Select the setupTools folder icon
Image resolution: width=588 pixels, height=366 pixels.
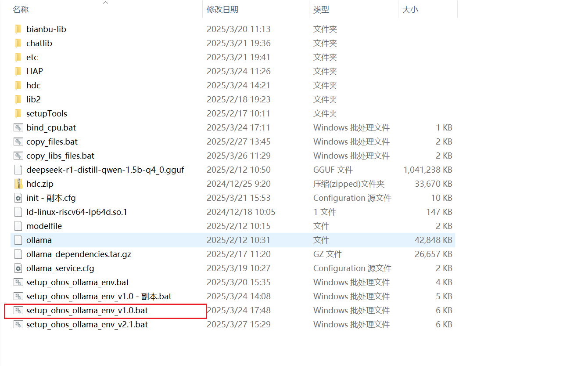18,113
